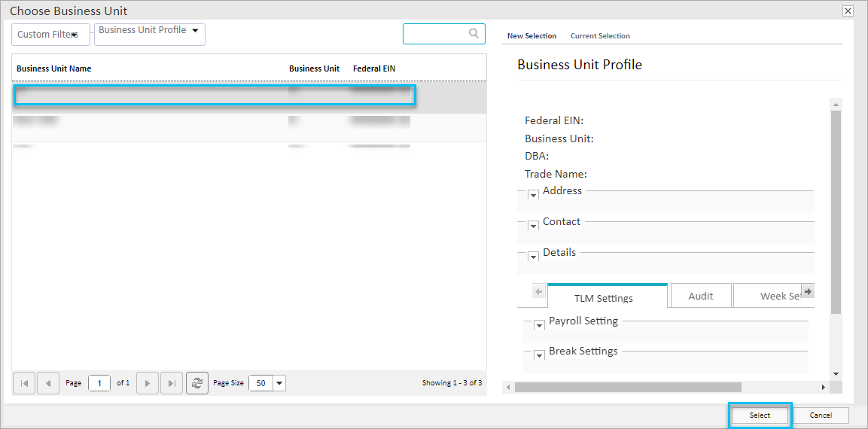
Task: Sort by Federal EIN column header
Action: coord(374,68)
